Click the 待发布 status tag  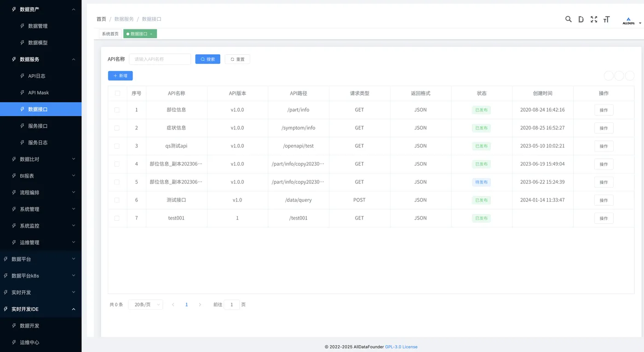pyautogui.click(x=481, y=182)
